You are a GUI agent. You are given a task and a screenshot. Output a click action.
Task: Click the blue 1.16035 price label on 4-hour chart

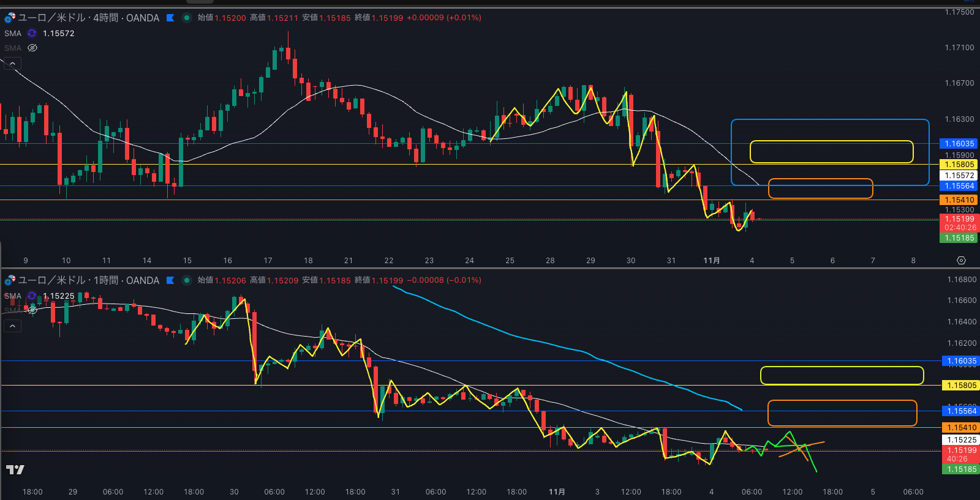[959, 144]
